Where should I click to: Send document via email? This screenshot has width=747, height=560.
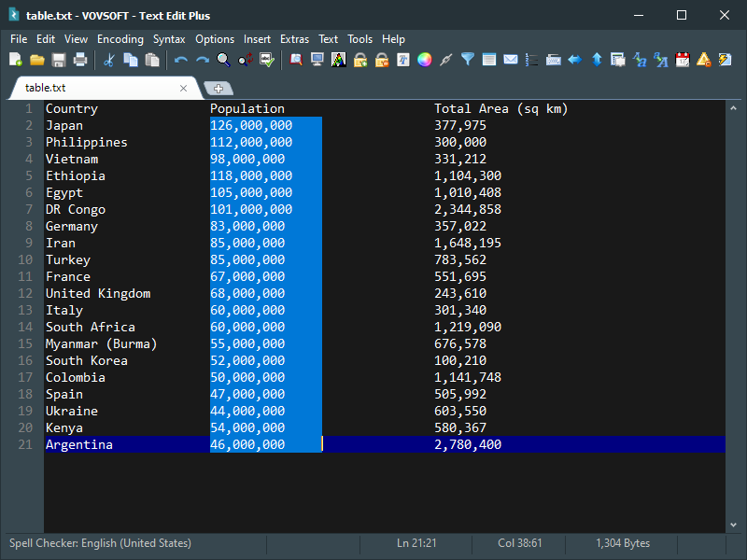(x=510, y=59)
